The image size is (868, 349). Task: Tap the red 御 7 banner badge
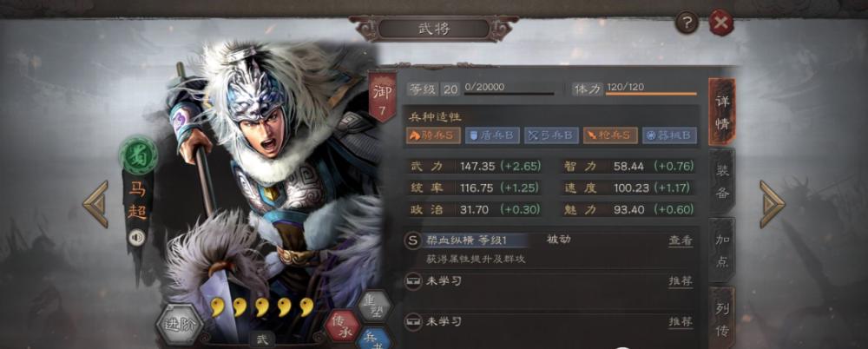[x=383, y=96]
